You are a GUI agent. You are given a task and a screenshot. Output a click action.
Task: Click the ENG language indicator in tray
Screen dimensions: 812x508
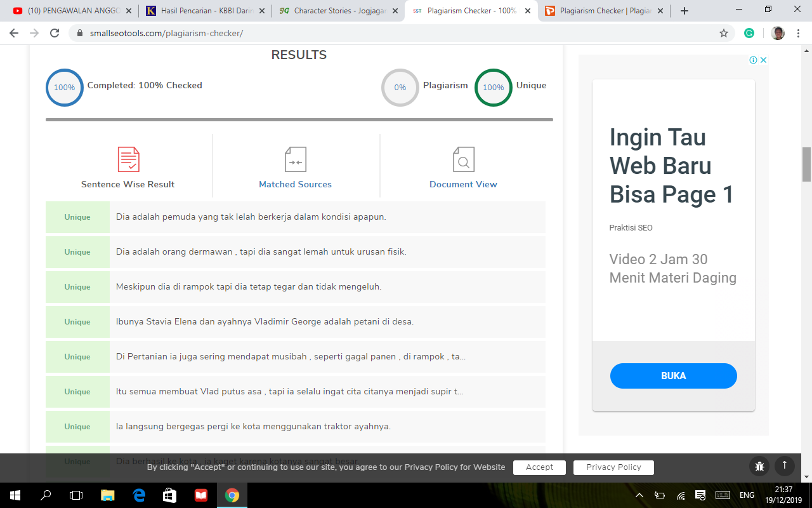pos(747,495)
